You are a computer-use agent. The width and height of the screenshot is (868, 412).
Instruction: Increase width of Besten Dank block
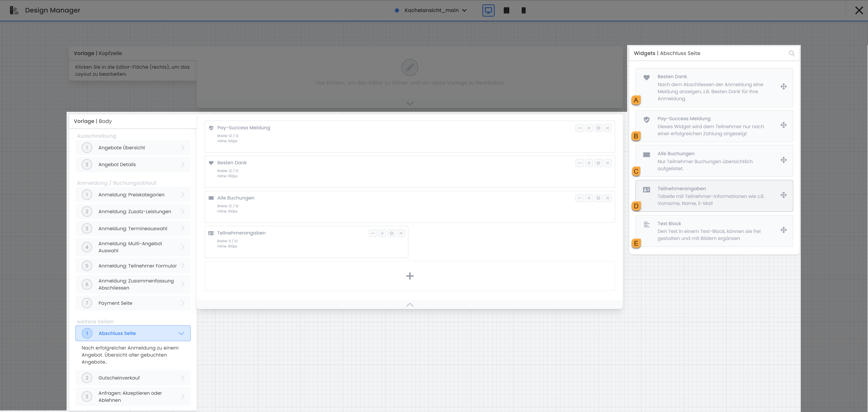[x=589, y=163]
